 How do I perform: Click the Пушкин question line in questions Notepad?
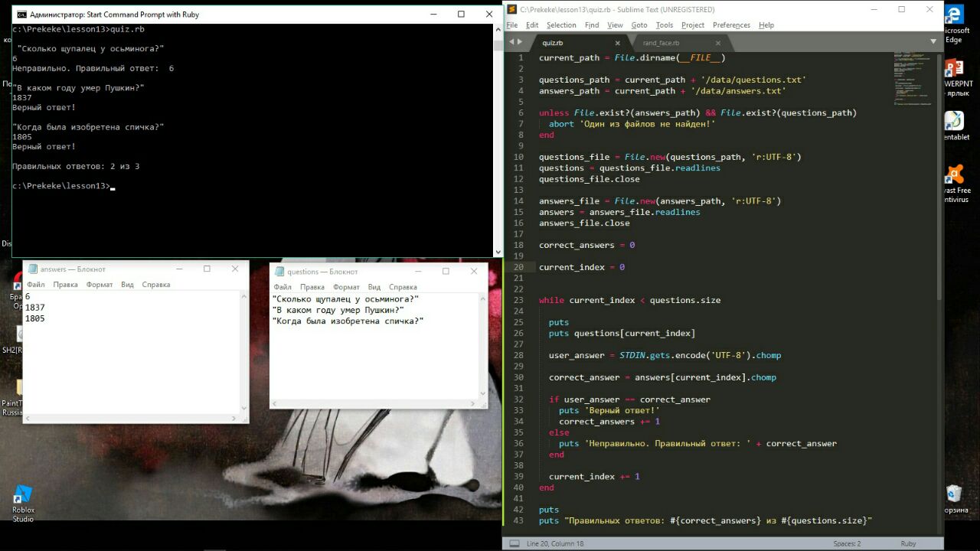click(338, 310)
